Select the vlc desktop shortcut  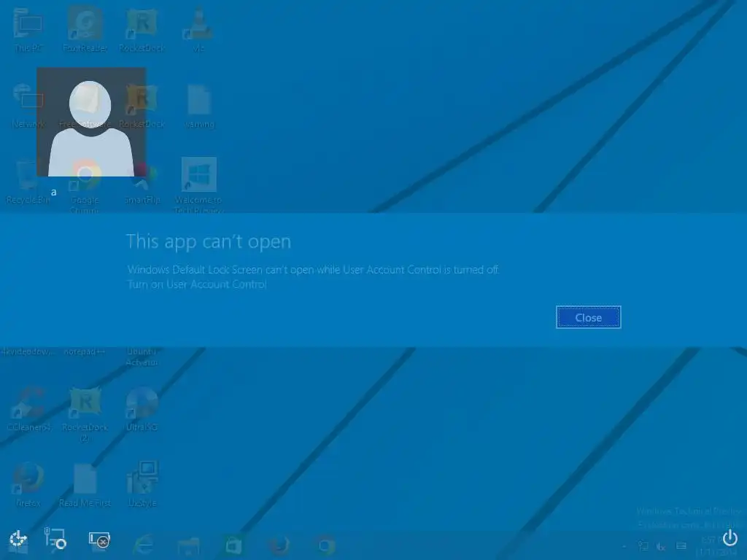point(198,29)
